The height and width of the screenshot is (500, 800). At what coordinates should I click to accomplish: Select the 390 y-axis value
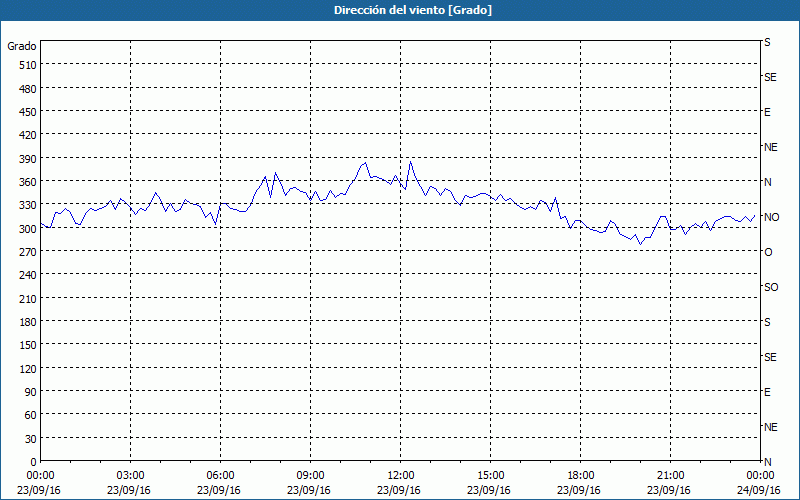28,159
